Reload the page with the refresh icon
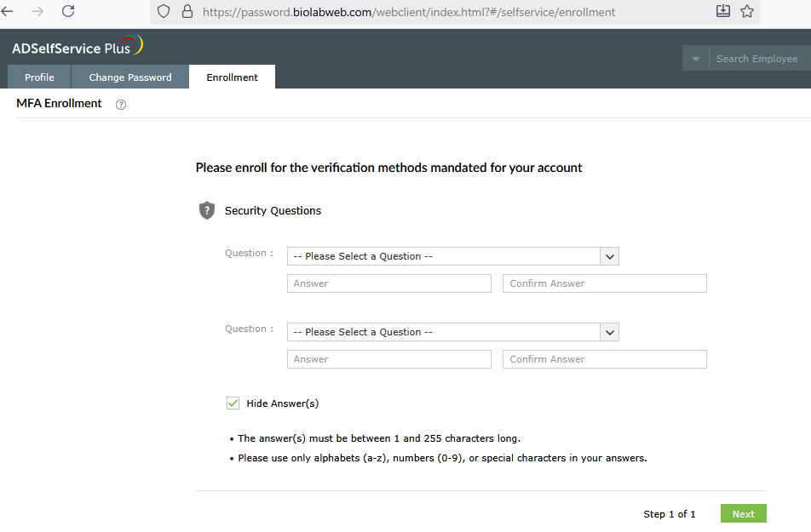The height and width of the screenshot is (532, 811). (68, 11)
